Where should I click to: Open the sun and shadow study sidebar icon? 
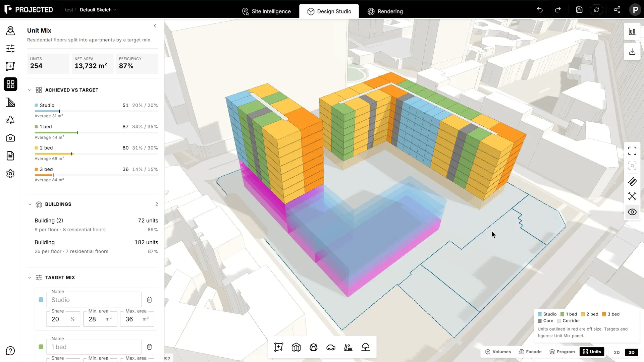tap(10, 102)
